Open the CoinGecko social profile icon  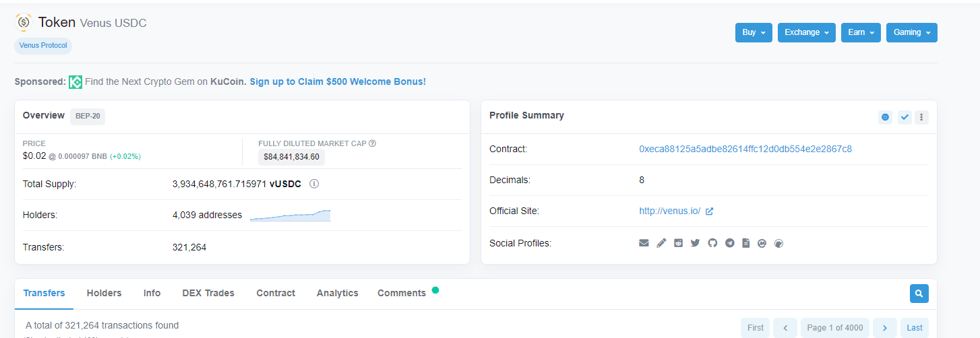point(779,243)
